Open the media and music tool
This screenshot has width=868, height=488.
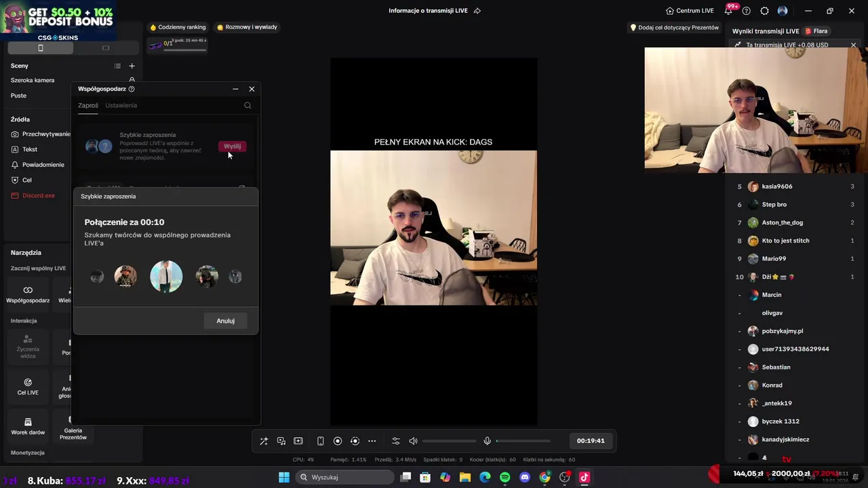pos(281,441)
